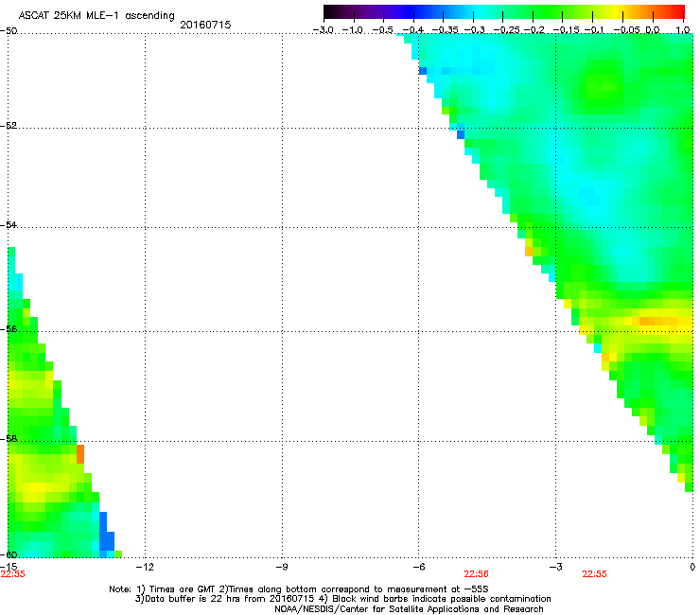Click the -3 longitude axis label
Image resolution: width=700 pixels, height=615 pixels.
pos(555,567)
